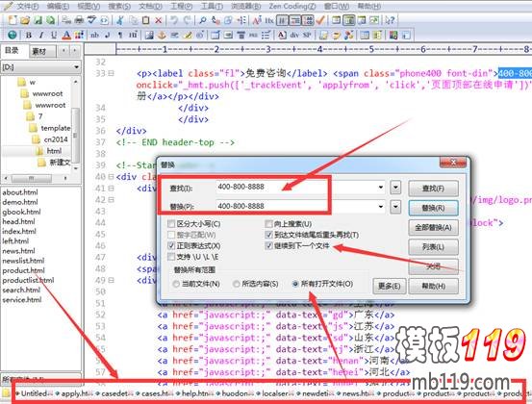Click the New file toolbar icon

pyautogui.click(x=13, y=20)
